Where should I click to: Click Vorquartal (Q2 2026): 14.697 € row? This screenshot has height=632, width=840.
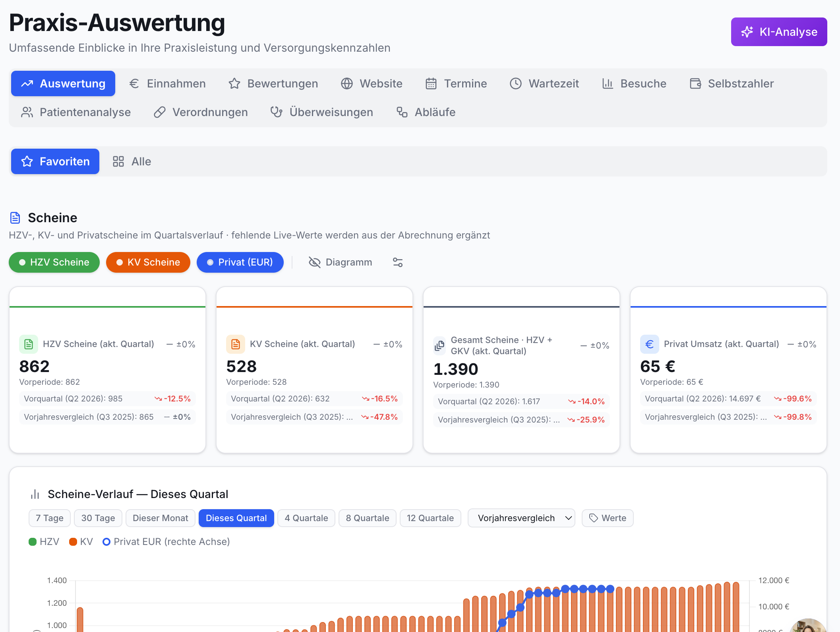[x=728, y=399]
